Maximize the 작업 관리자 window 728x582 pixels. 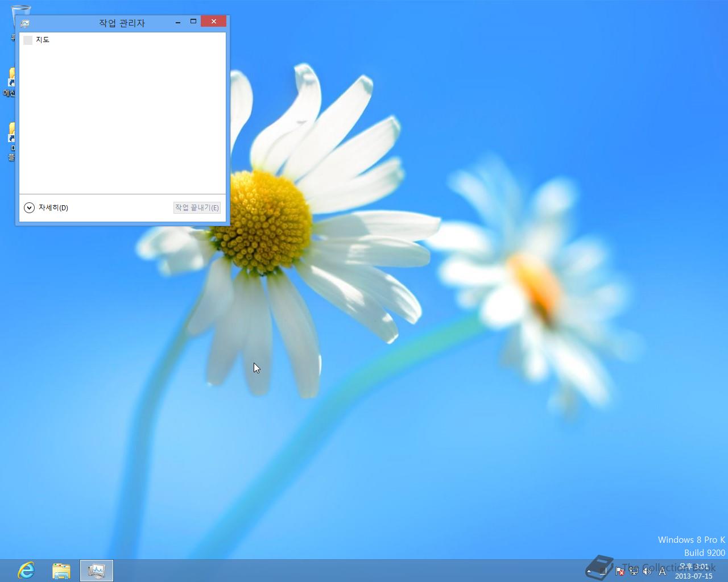point(193,22)
